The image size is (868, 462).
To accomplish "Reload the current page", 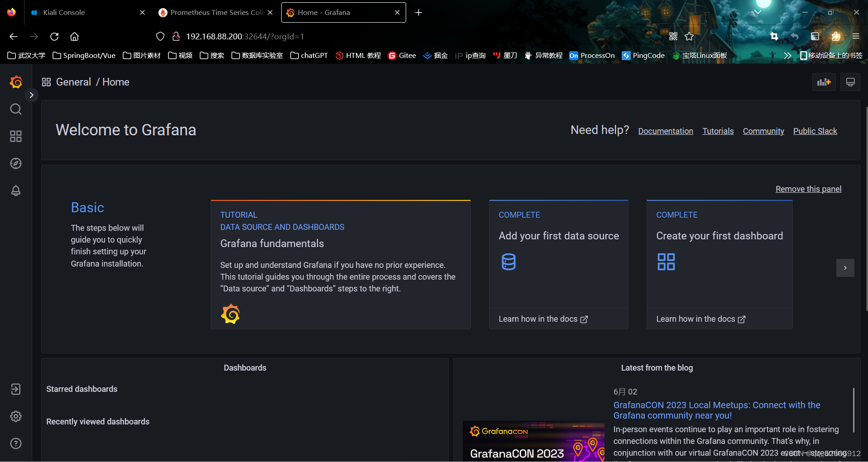I will (54, 37).
